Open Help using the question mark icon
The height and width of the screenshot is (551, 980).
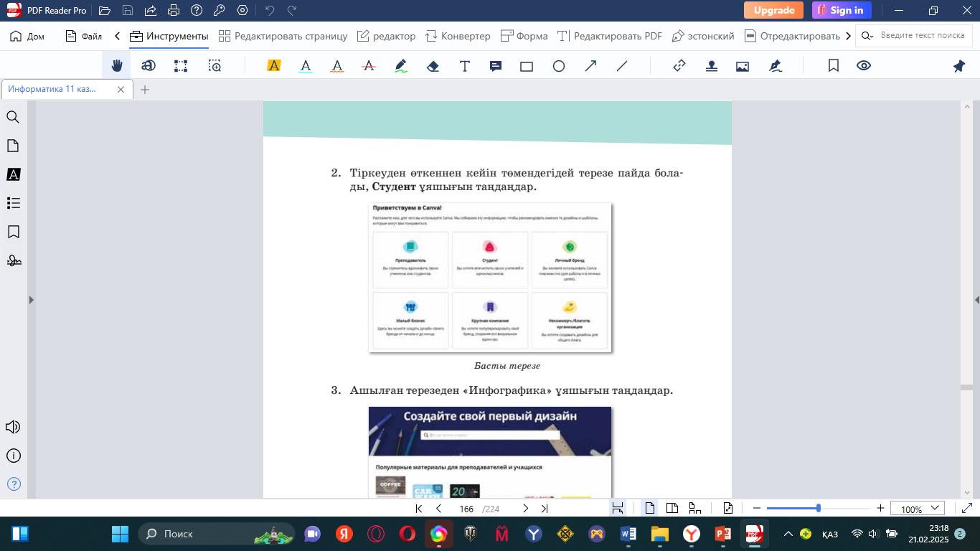tap(196, 11)
